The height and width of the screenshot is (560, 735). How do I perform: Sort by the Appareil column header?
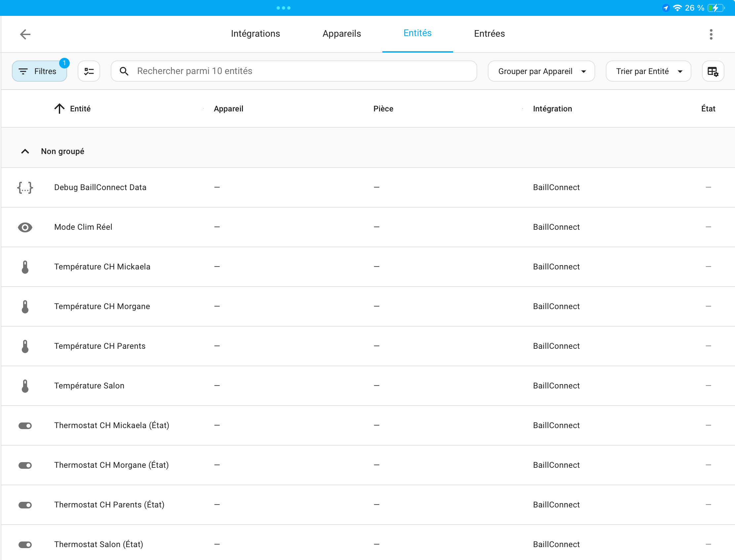pos(228,109)
